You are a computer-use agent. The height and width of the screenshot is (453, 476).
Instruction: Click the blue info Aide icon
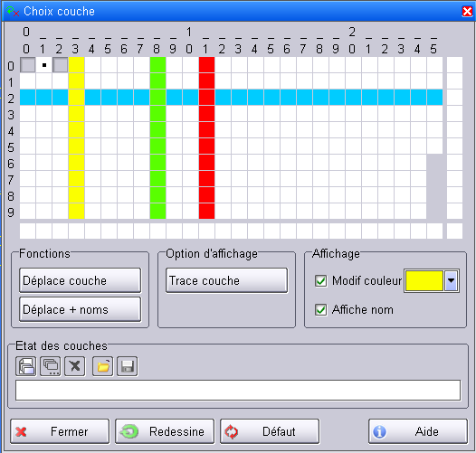(379, 431)
